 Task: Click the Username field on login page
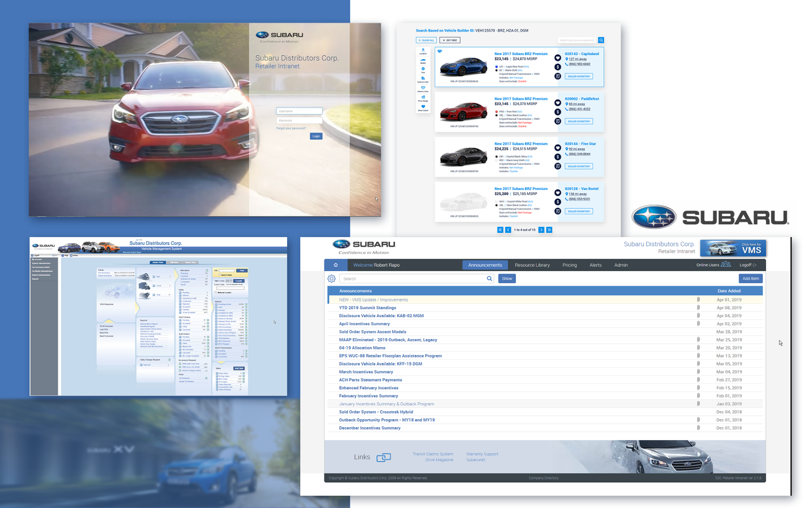[299, 111]
